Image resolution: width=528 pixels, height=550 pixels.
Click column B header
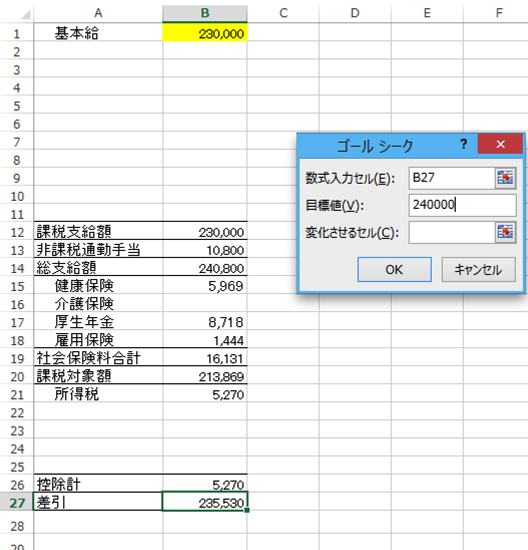(x=205, y=13)
